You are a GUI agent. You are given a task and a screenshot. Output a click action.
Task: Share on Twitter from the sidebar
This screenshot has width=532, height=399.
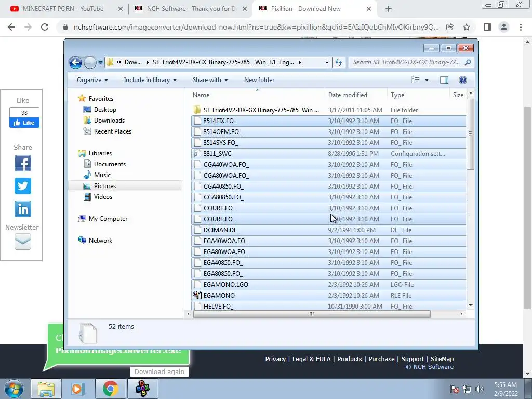click(23, 186)
